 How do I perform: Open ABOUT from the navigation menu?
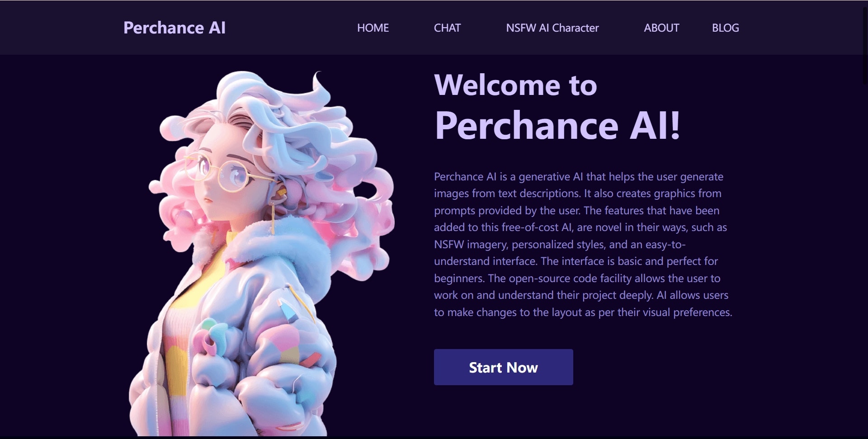[661, 28]
